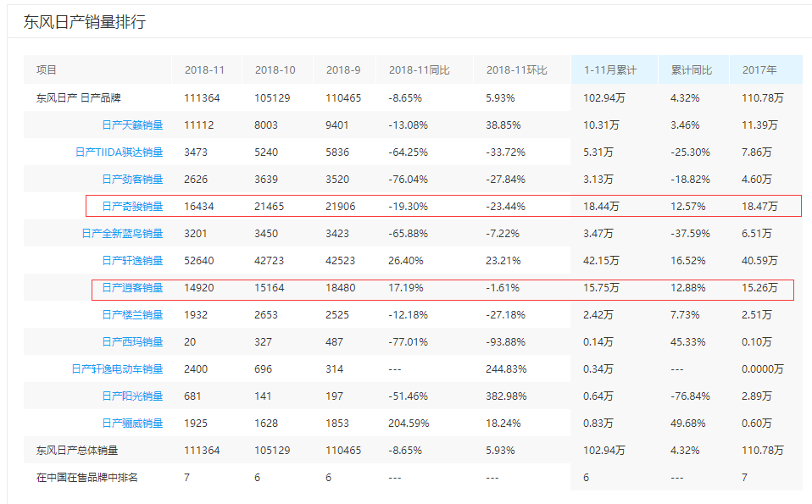The height and width of the screenshot is (504, 812).
Task: Click the 18.47万 value in 2017年 column
Action: pos(759,207)
